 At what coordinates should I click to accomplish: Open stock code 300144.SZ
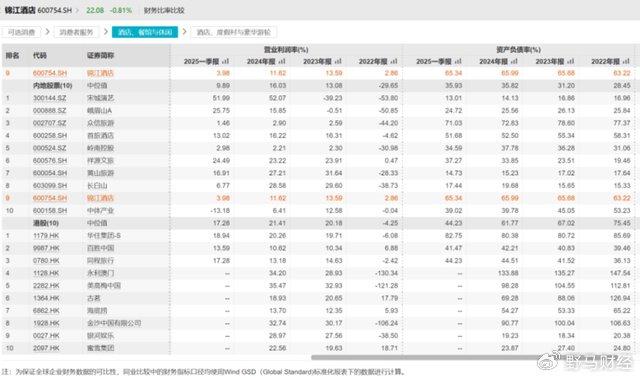tap(49, 98)
